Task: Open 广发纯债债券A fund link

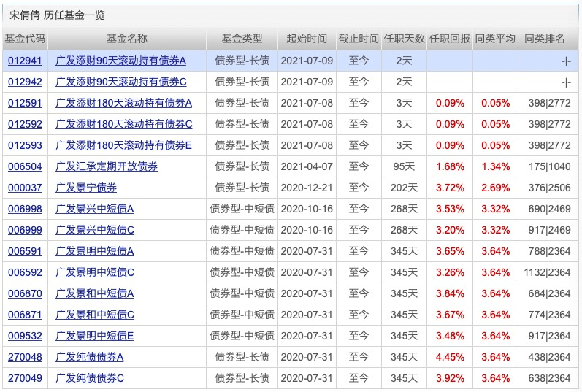Action: point(90,357)
